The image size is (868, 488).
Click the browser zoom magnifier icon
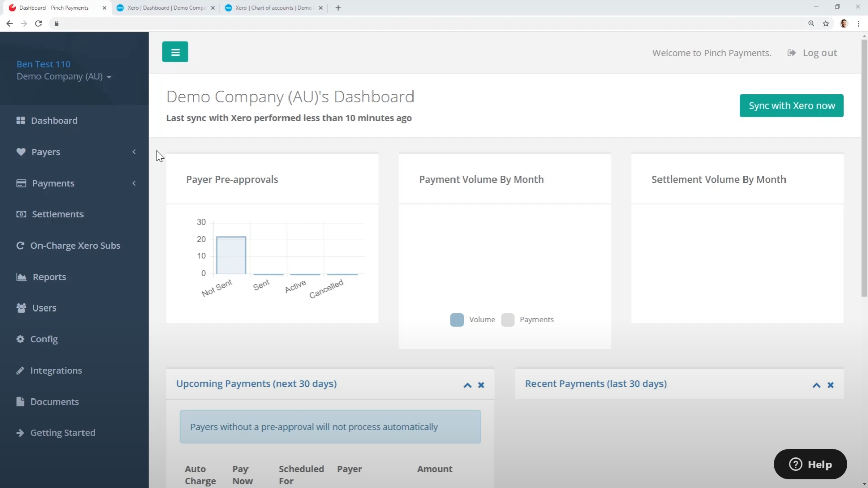(811, 23)
